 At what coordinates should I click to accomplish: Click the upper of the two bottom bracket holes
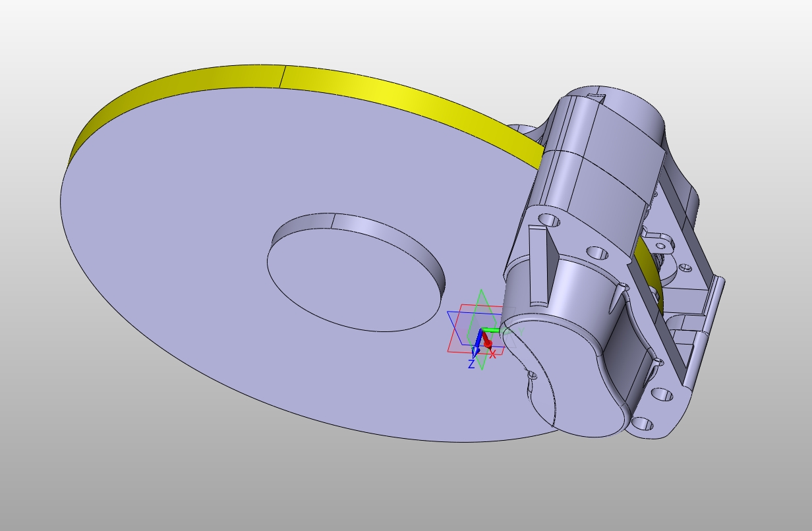coord(662,395)
